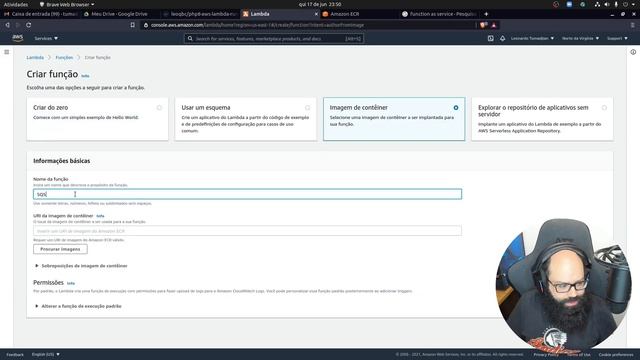Open the network status icon
Screen dimensions: 640x360
597,4
